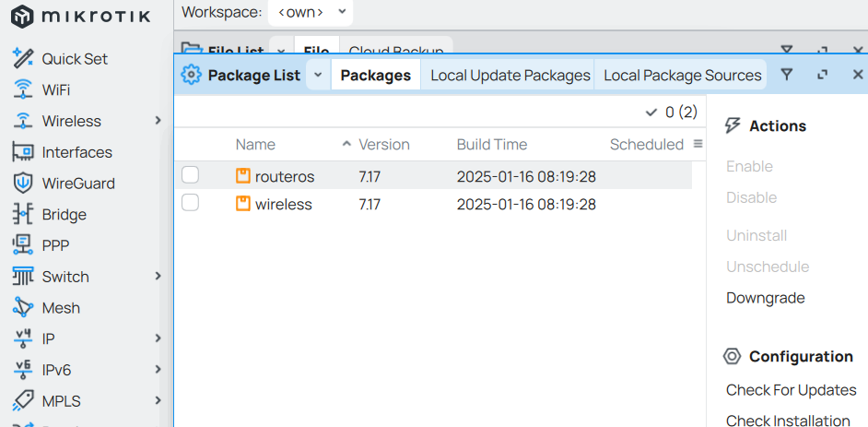The image size is (868, 427).
Task: Click Check For Updates
Action: tap(791, 390)
